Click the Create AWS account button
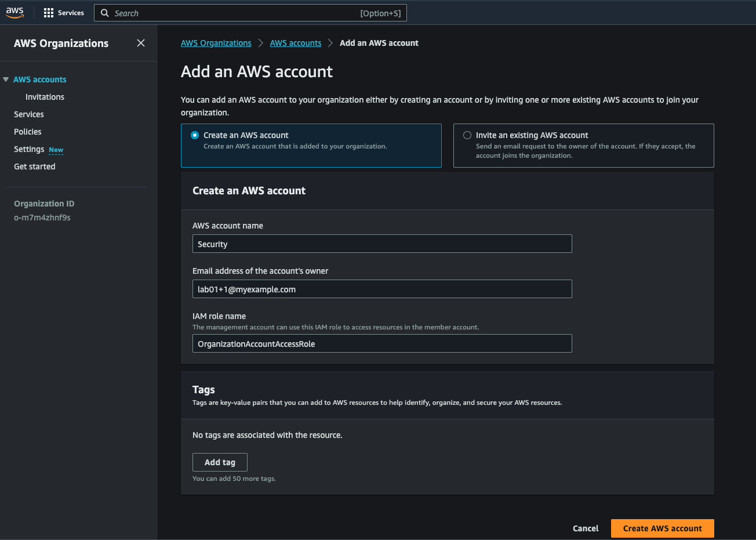The width and height of the screenshot is (756, 540). click(x=662, y=528)
